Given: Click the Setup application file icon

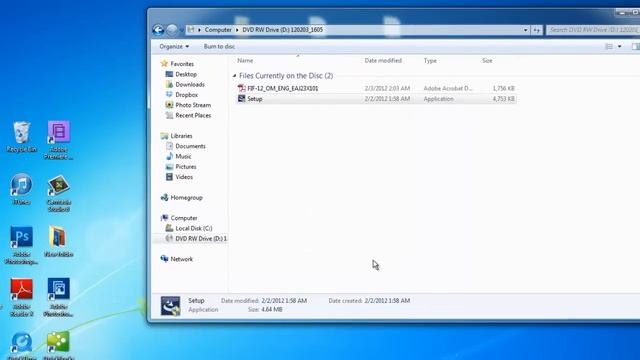Looking at the screenshot, I should [242, 99].
